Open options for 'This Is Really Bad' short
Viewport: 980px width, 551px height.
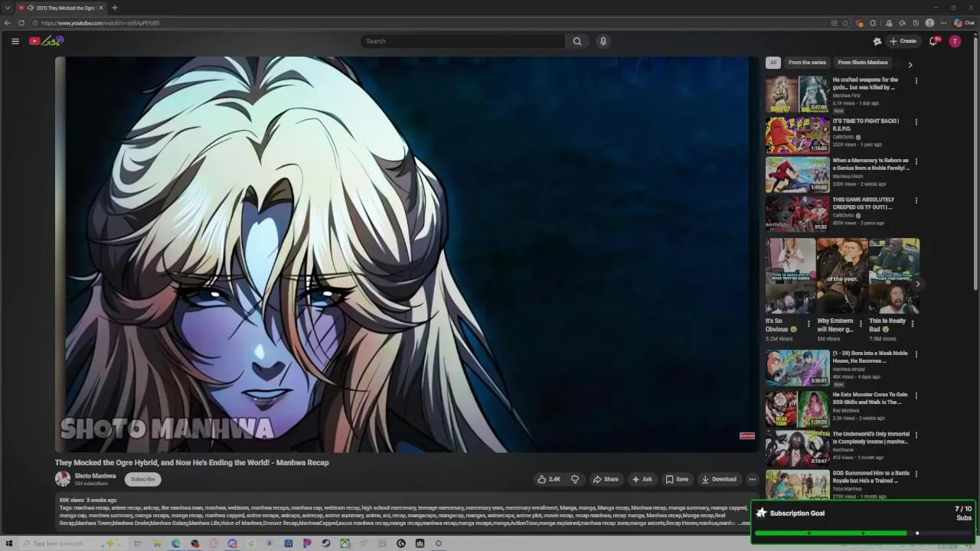(x=912, y=324)
